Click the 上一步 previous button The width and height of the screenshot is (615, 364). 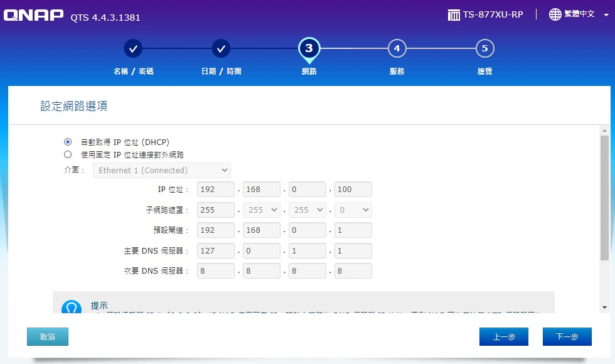click(503, 336)
